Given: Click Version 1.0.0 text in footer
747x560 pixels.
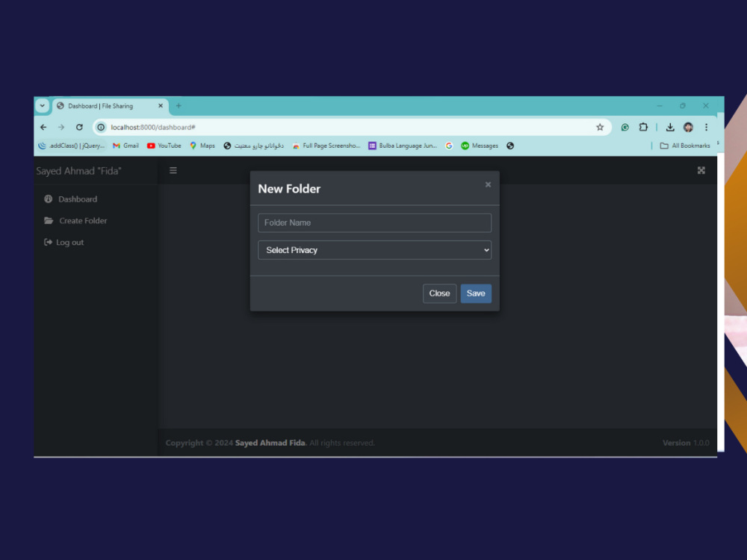Looking at the screenshot, I should [x=686, y=443].
